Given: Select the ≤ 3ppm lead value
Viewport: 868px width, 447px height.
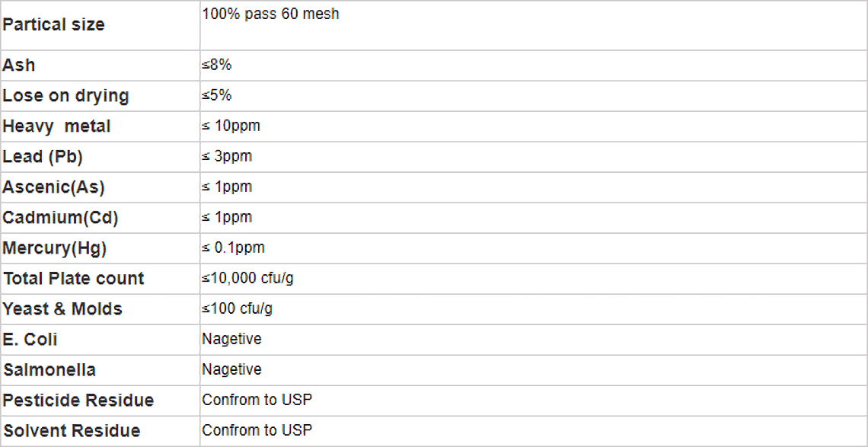Looking at the screenshot, I should (227, 157).
